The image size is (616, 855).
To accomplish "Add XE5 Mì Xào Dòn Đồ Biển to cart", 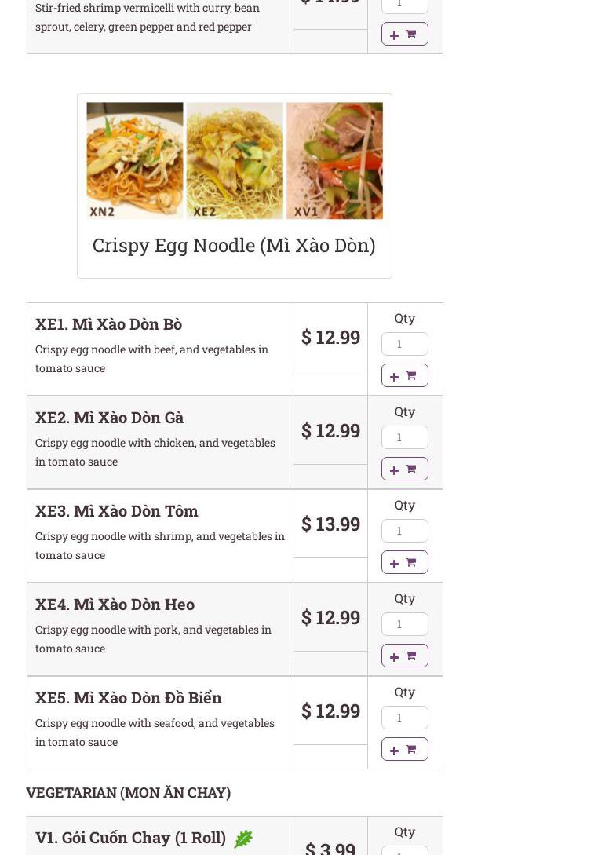I will click(x=404, y=749).
